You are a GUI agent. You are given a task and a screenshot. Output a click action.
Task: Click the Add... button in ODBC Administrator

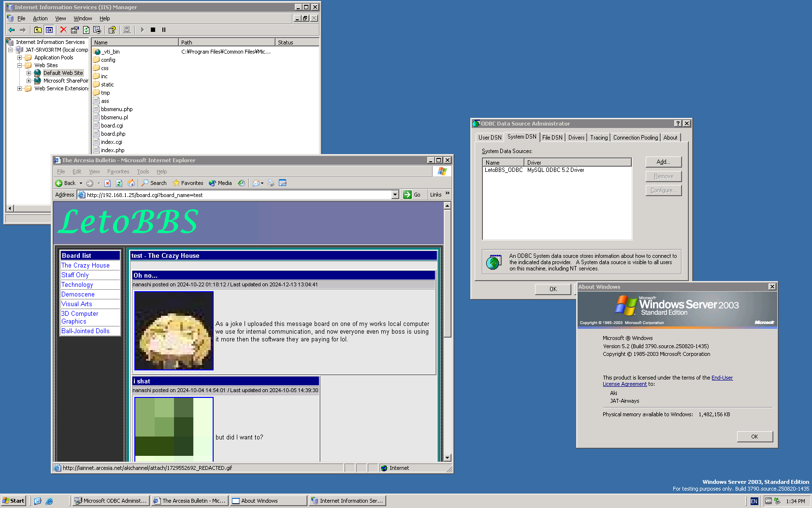(x=663, y=162)
